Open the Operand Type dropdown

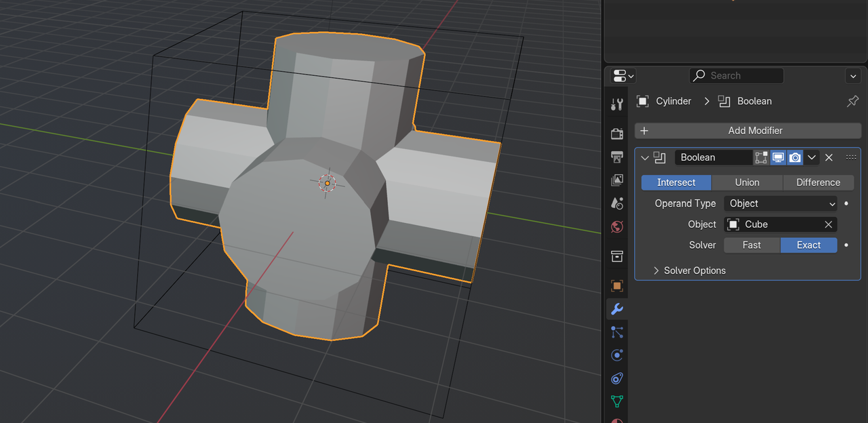[x=781, y=203]
